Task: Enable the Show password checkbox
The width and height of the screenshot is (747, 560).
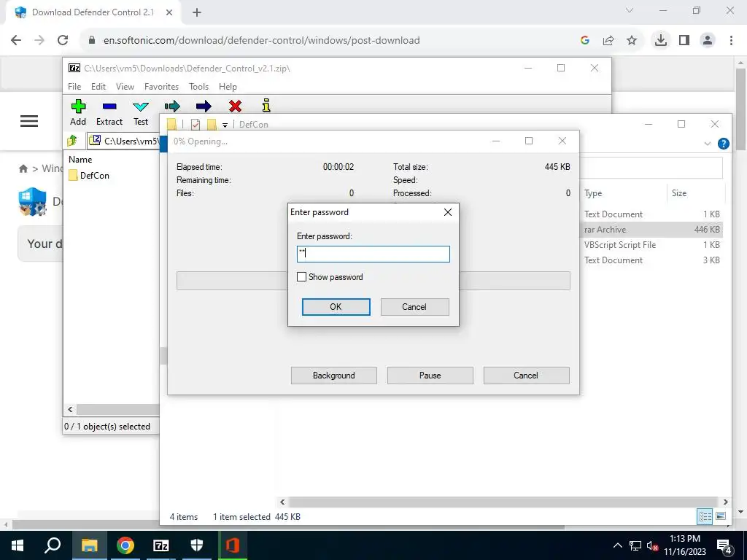Action: (x=301, y=276)
